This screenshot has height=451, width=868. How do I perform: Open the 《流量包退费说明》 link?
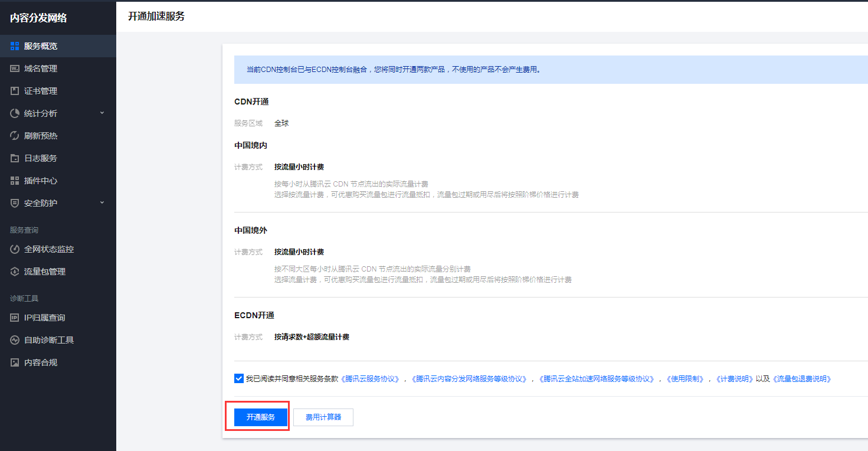[802, 379]
